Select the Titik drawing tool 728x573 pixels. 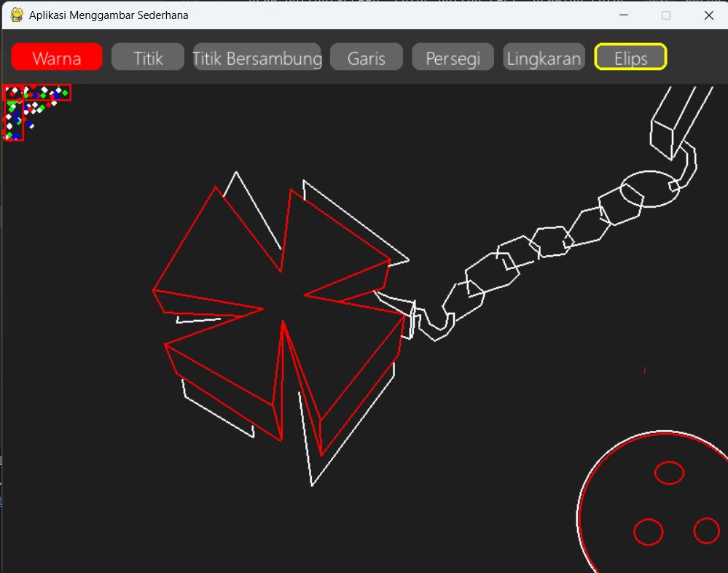(147, 56)
